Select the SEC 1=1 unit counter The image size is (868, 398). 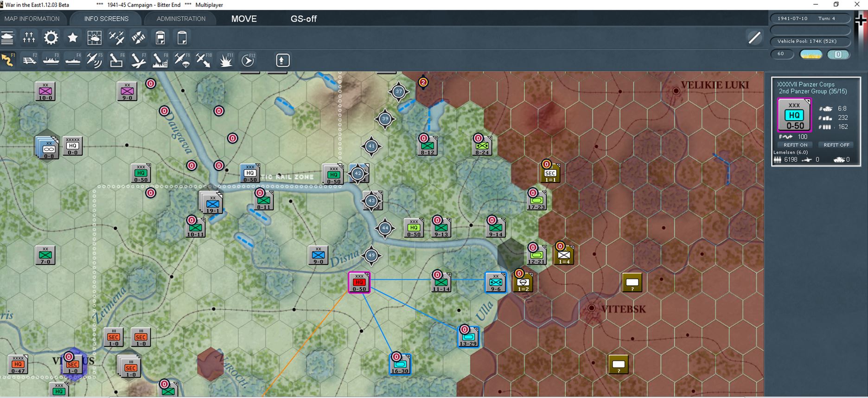point(550,173)
